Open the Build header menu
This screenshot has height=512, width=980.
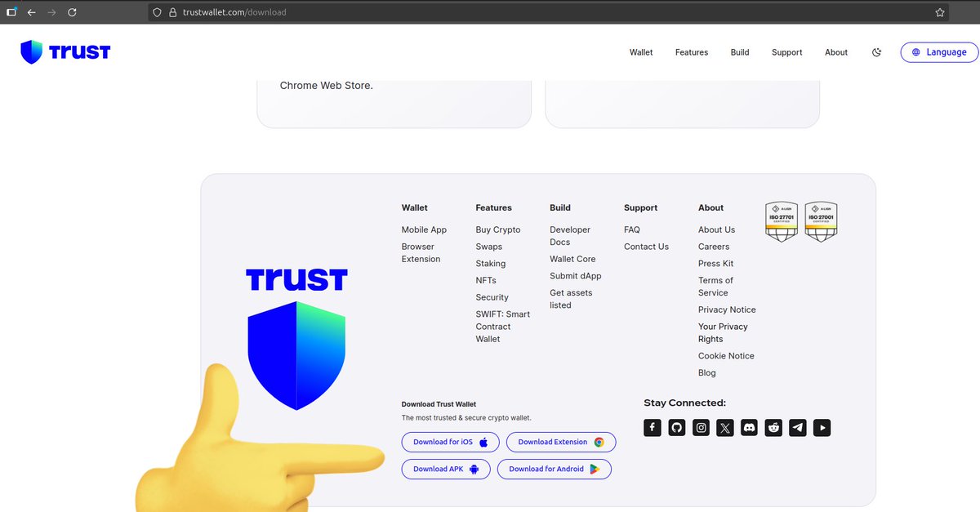coord(740,52)
